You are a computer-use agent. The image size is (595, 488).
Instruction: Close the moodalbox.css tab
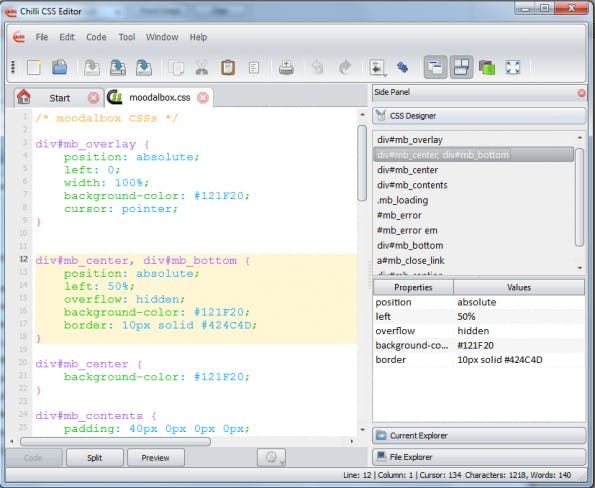pos(203,98)
